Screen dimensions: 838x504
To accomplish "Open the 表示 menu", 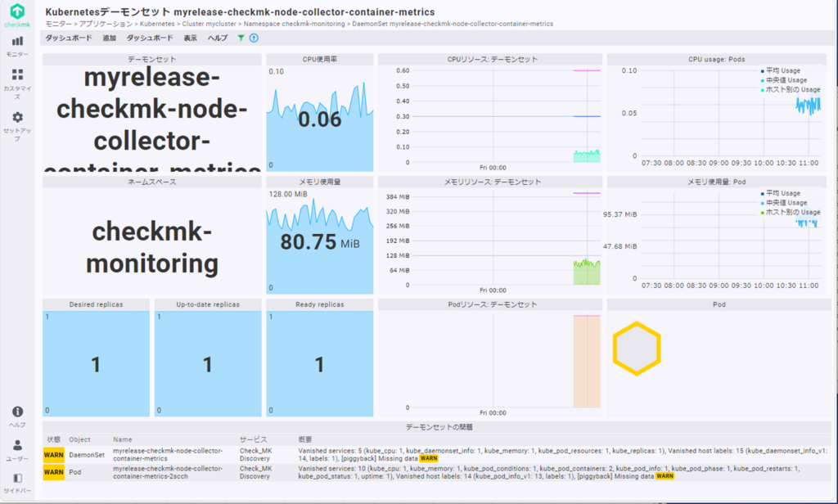I will (190, 38).
